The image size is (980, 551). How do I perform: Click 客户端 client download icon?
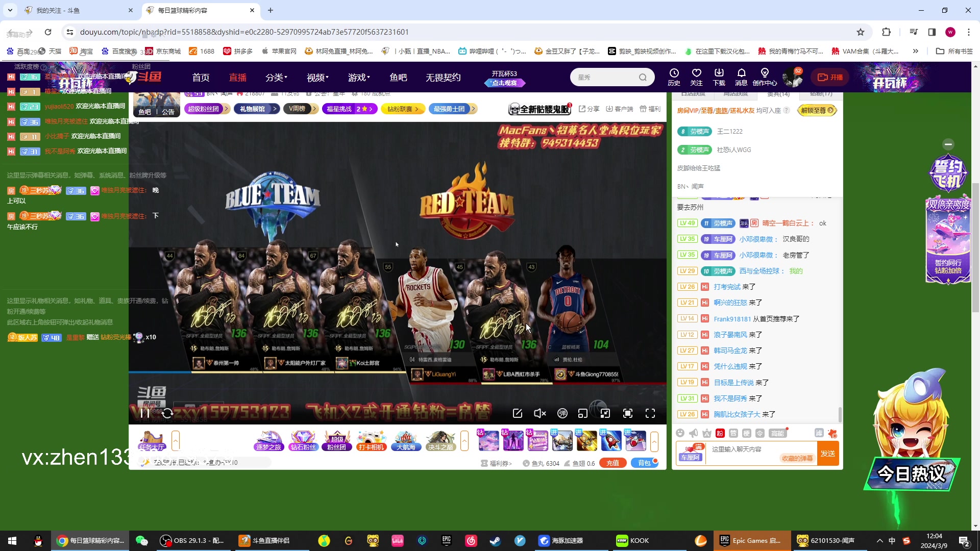[x=619, y=109]
